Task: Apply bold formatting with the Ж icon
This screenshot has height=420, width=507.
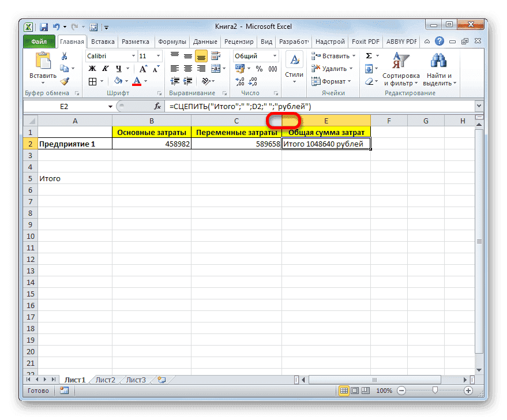Action: 92,69
